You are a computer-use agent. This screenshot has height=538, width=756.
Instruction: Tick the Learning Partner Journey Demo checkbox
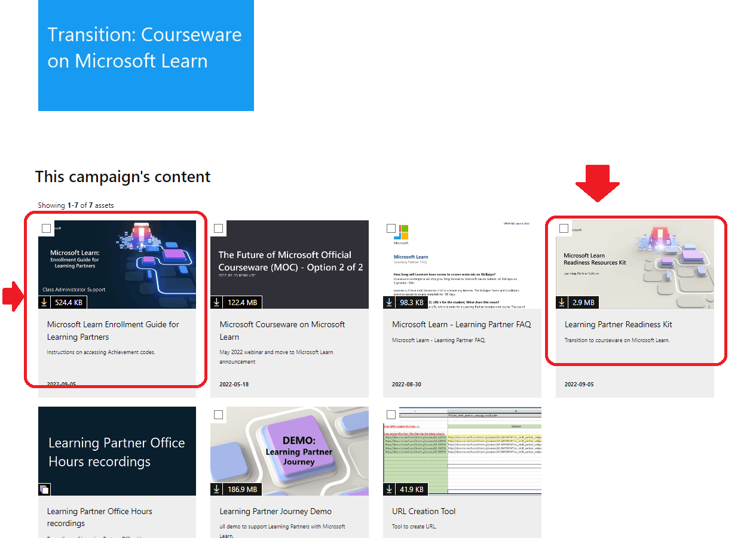219,415
